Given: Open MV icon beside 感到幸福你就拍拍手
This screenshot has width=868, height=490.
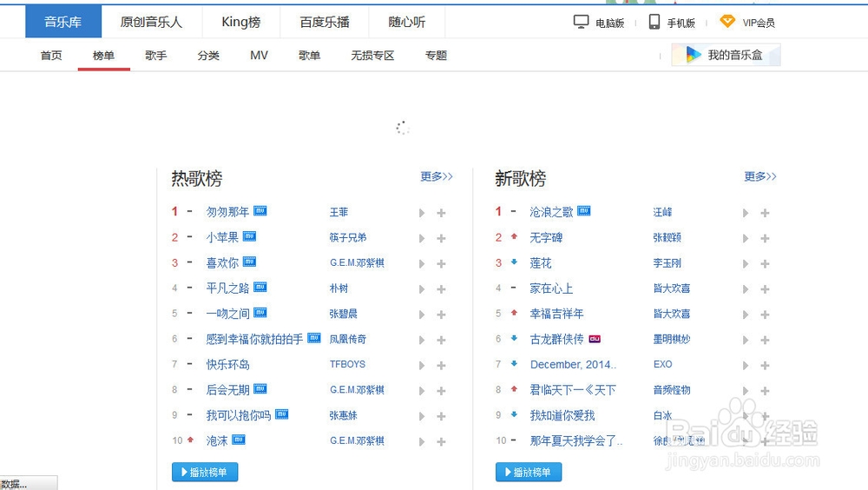Looking at the screenshot, I should pos(314,338).
